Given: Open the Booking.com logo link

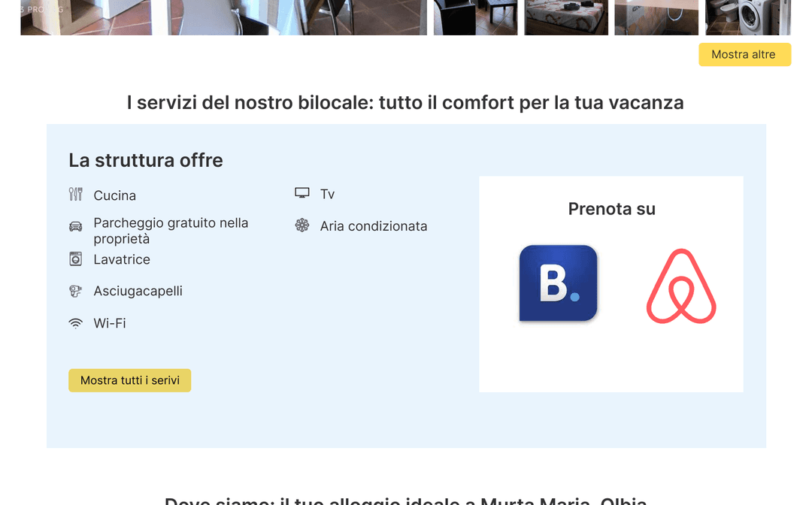Looking at the screenshot, I should point(558,283).
